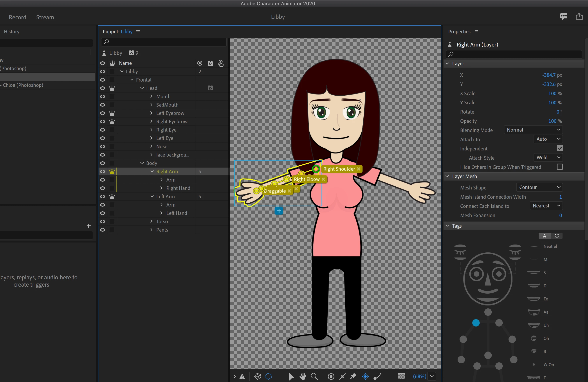
Task: Expand the Mouth layer group
Action: (151, 96)
